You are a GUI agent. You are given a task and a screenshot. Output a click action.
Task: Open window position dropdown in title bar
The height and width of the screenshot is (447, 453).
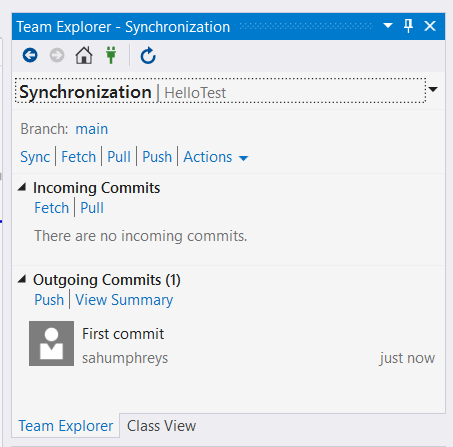click(x=388, y=25)
